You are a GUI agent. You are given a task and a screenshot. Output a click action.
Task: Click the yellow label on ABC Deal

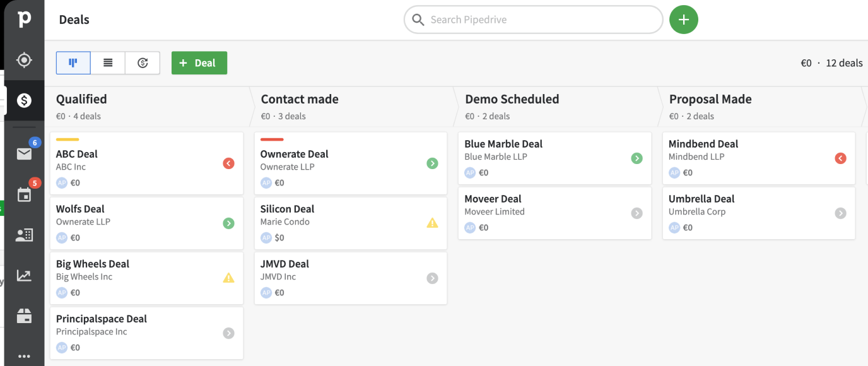tap(67, 139)
